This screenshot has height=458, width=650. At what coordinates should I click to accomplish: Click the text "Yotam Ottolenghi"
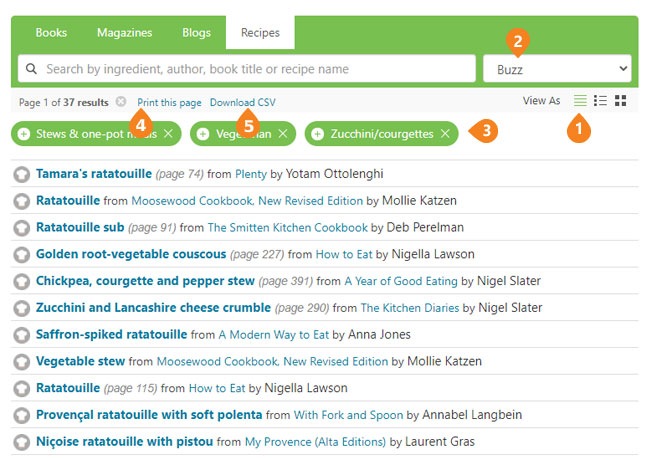tap(335, 174)
